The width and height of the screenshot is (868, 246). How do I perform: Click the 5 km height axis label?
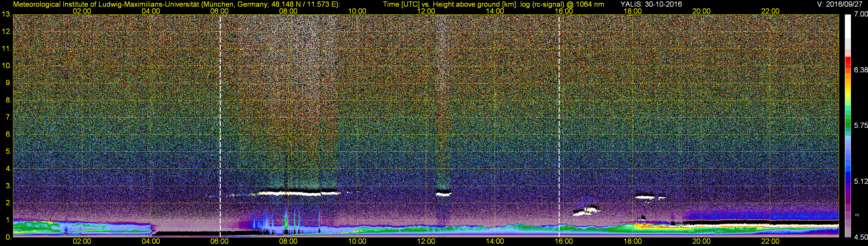(8, 152)
